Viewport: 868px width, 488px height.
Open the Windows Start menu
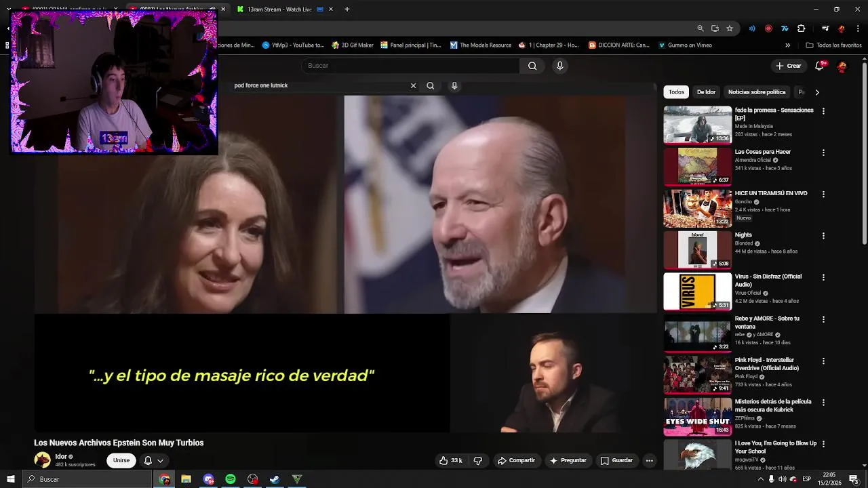click(x=10, y=479)
